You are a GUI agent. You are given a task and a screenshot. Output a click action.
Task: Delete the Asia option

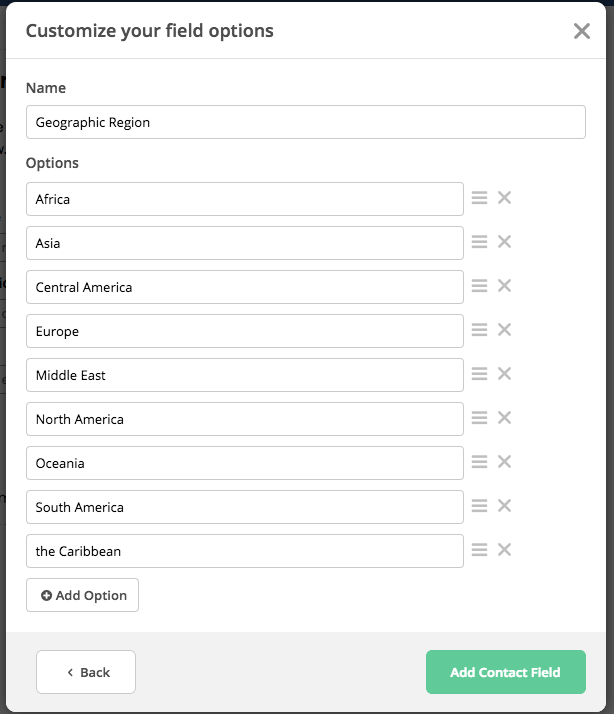coord(504,242)
